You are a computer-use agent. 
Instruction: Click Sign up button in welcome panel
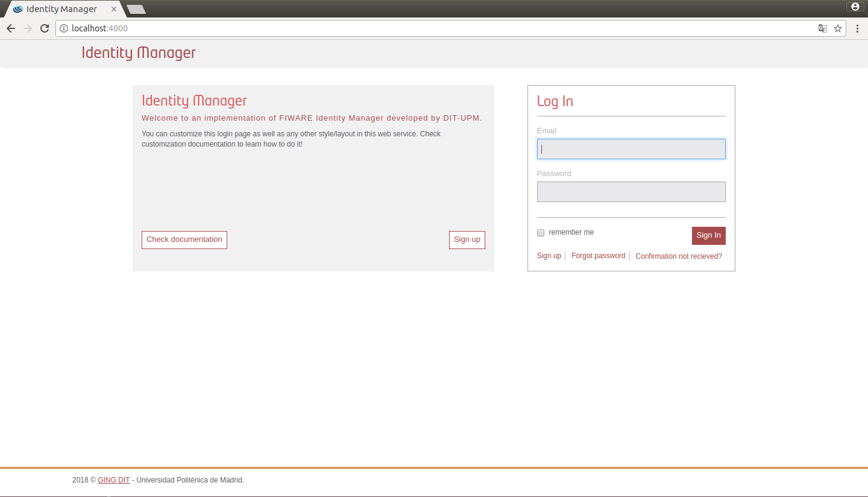tap(467, 239)
